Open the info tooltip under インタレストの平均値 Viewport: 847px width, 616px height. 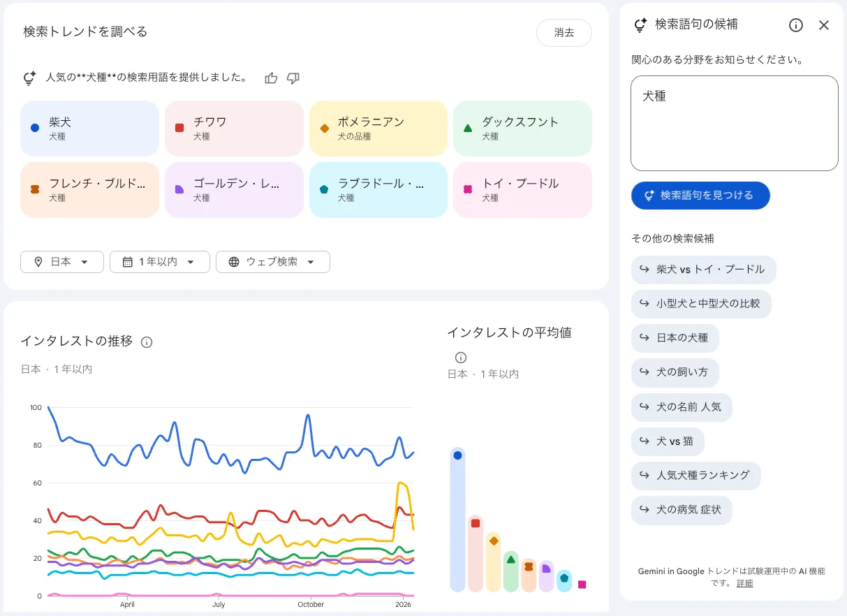(x=461, y=357)
